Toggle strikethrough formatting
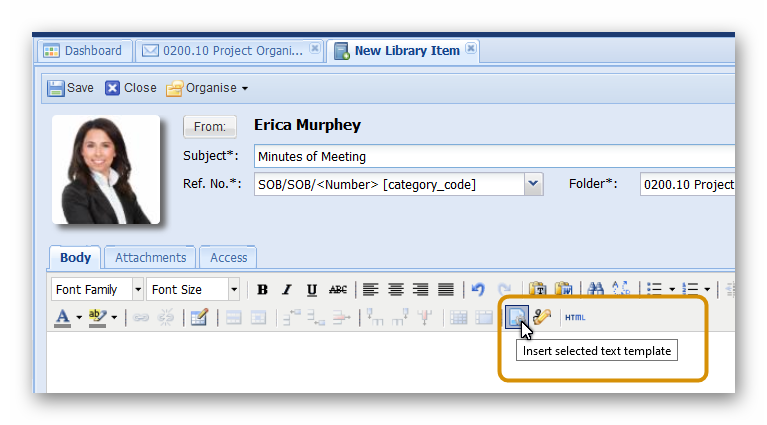Image resolution: width=767 pixels, height=425 pixels. (338, 290)
